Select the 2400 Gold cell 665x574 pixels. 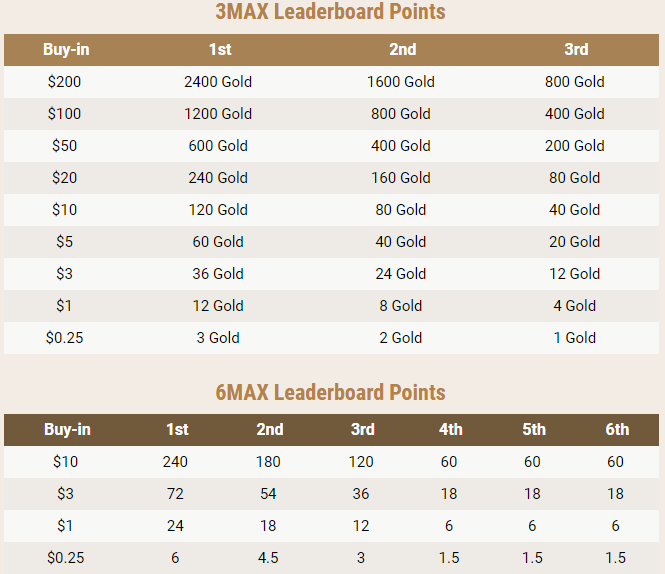[218, 82]
